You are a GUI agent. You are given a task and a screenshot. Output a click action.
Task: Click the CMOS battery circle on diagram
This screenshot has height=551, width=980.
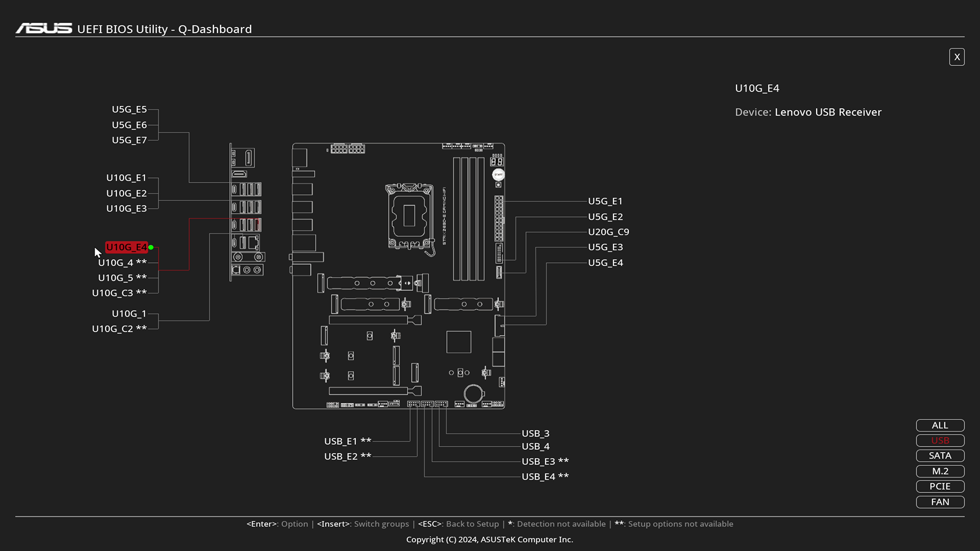coord(473,394)
